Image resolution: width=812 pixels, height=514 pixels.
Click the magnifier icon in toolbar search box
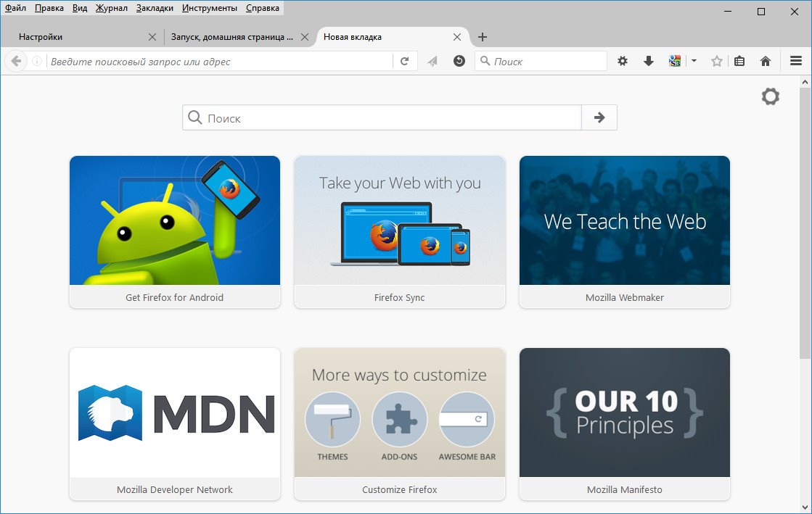coord(485,61)
